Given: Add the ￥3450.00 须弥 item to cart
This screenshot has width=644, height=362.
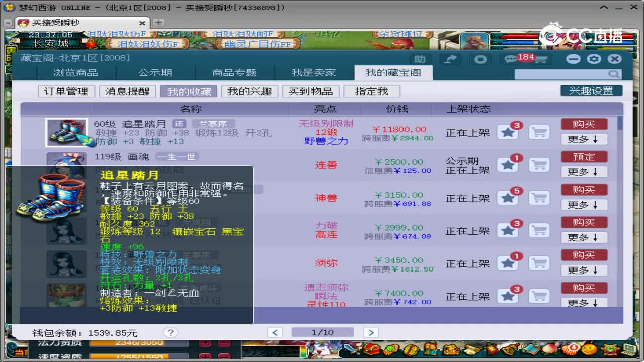Looking at the screenshot, I should click(539, 263).
